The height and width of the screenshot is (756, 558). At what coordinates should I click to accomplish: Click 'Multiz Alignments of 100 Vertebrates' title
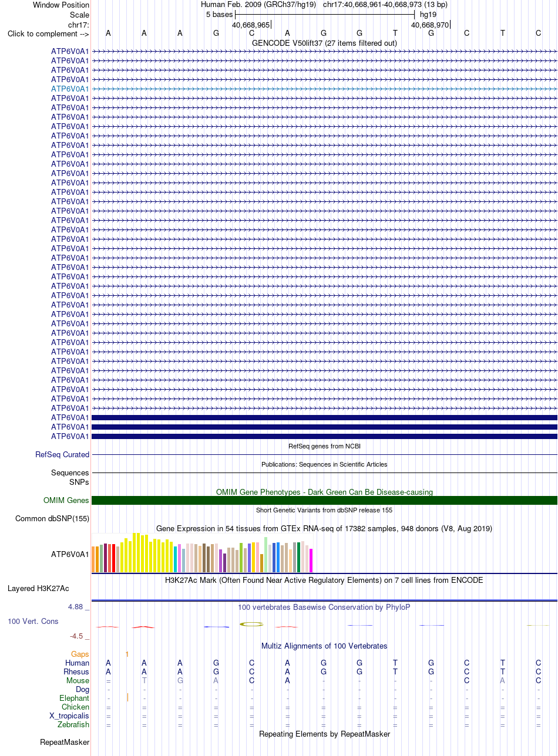point(324,646)
